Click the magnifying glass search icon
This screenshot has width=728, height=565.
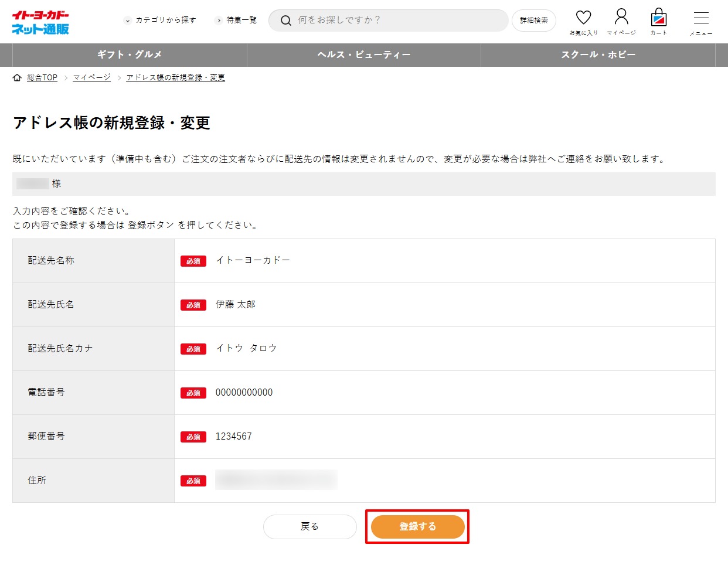coord(285,21)
